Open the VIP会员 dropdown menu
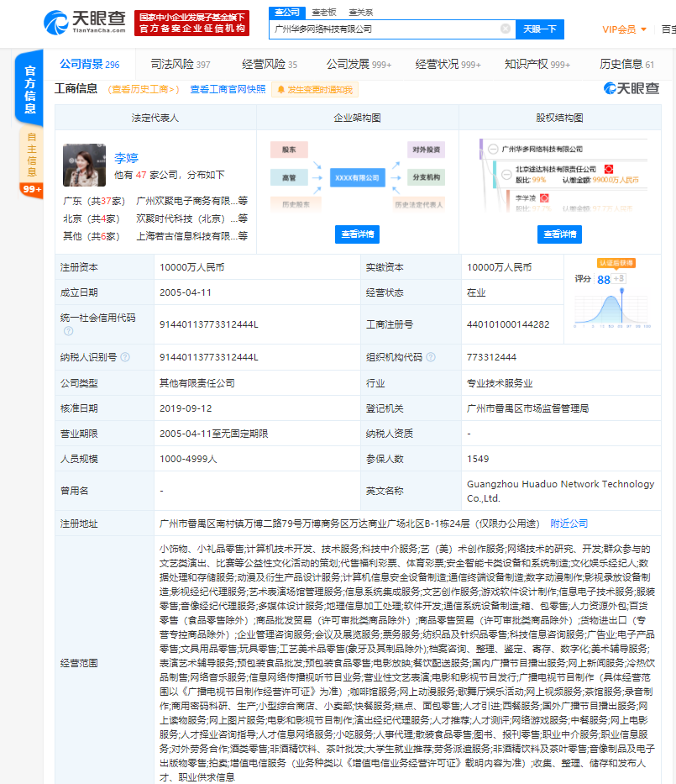The width and height of the screenshot is (676, 784). coord(624,29)
